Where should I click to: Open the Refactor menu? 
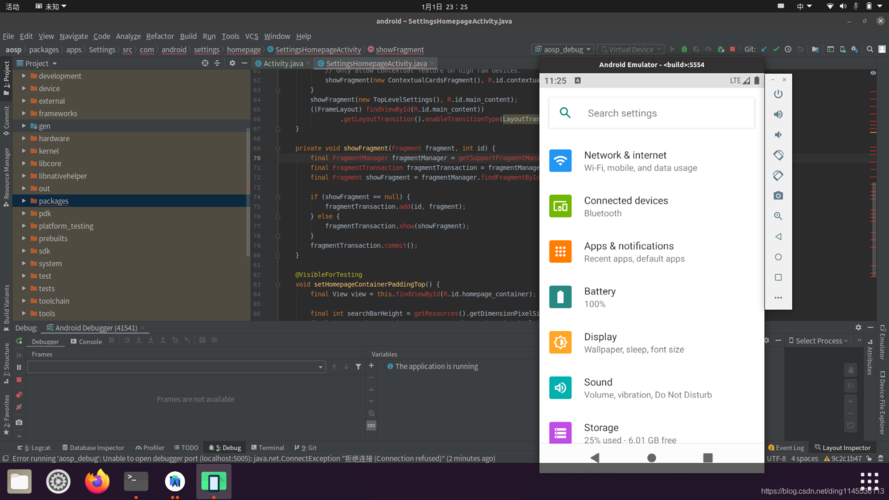pyautogui.click(x=160, y=36)
